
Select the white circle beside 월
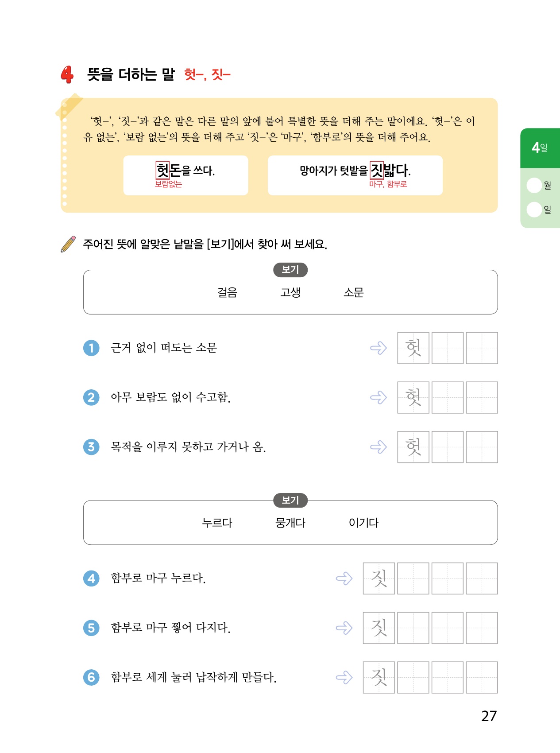534,185
